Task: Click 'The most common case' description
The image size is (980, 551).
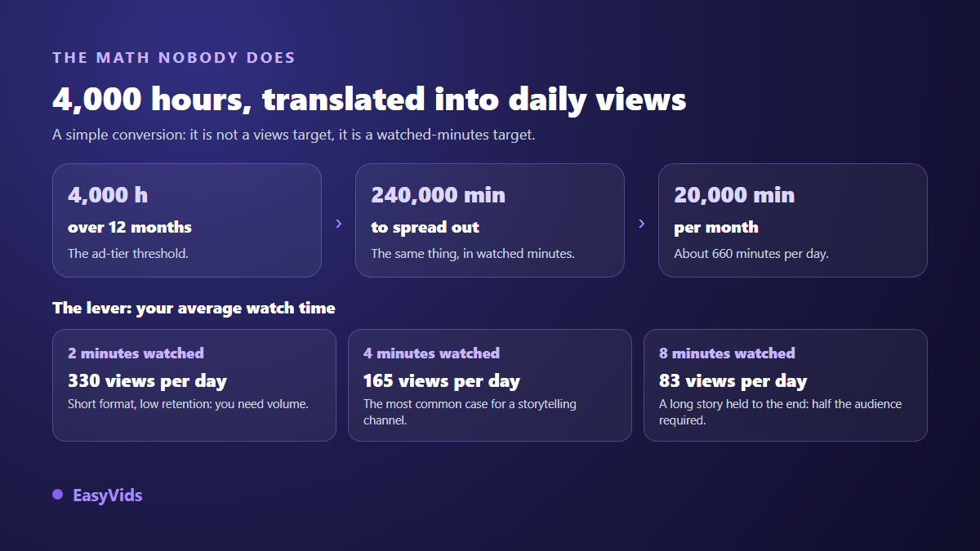Action: [x=470, y=412]
